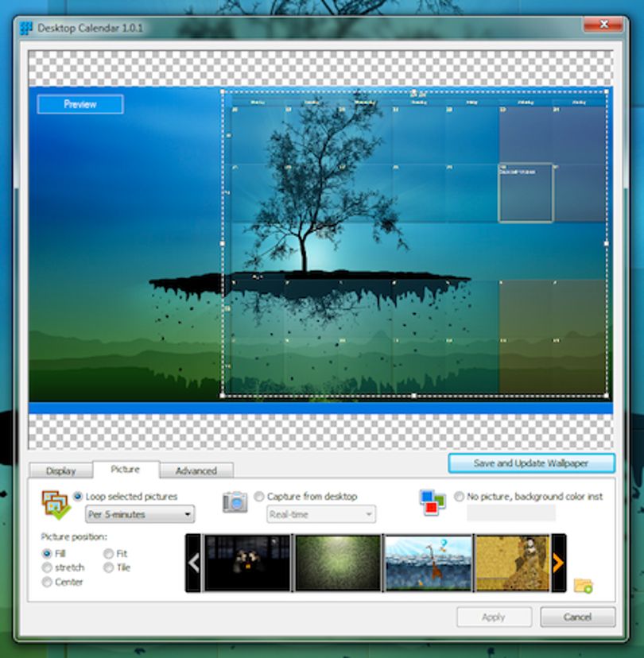Show previous thumbnails with left arrow
The width and height of the screenshot is (644, 658).
coord(193,563)
